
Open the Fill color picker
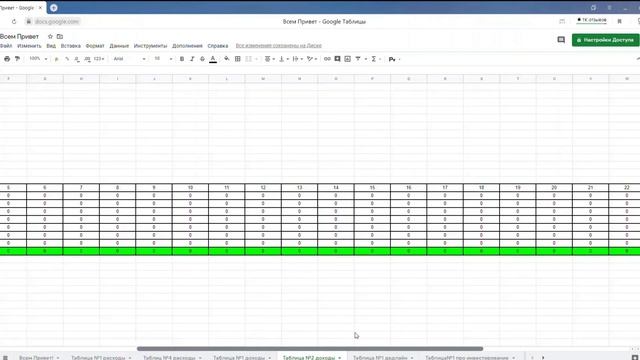tap(227, 59)
